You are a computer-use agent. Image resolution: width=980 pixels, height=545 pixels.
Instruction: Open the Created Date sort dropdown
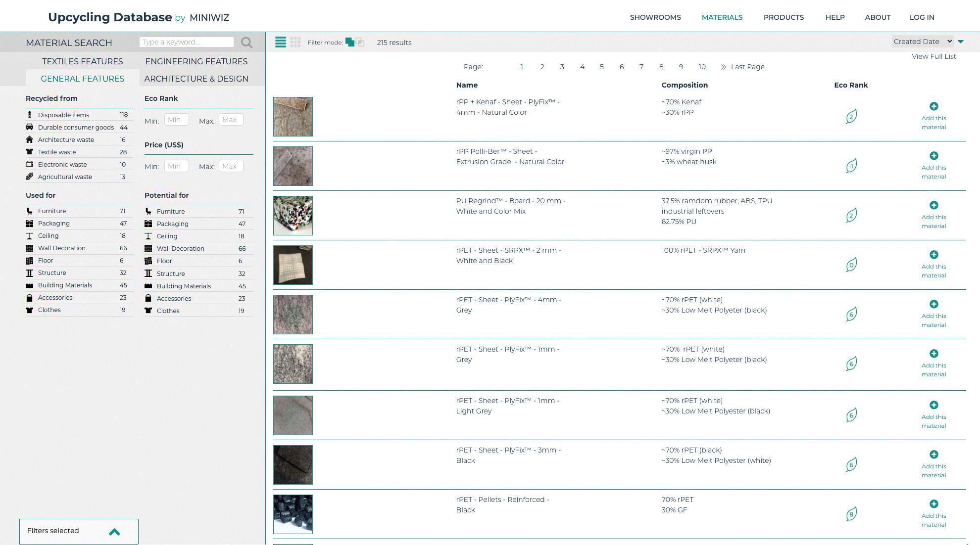point(922,42)
